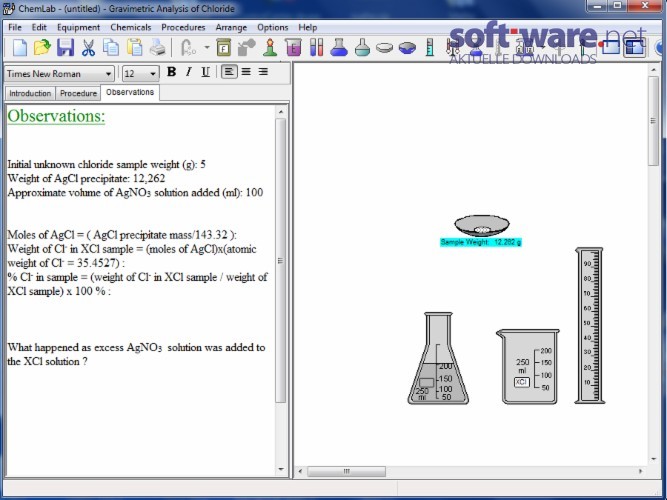Click workspace scroll left arrow
This screenshot has width=667, height=500.
(300, 471)
